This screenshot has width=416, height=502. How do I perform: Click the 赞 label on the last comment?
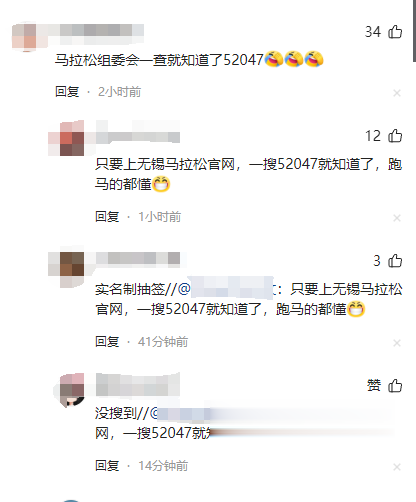pyautogui.click(x=374, y=385)
